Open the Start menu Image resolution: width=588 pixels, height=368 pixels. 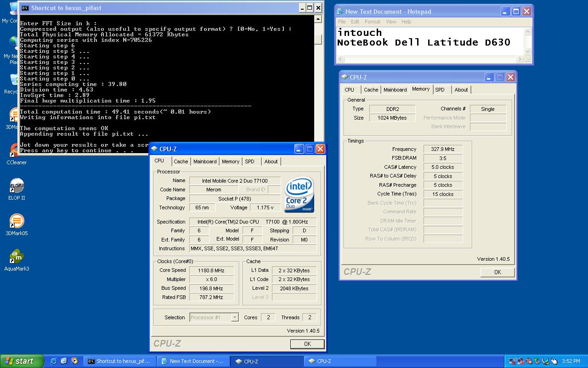(x=22, y=361)
